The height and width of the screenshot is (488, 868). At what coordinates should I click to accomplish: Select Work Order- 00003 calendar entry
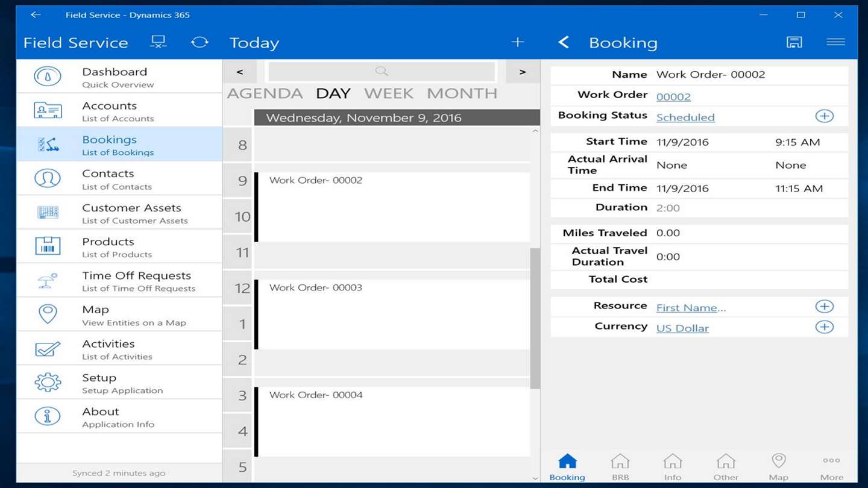(392, 314)
